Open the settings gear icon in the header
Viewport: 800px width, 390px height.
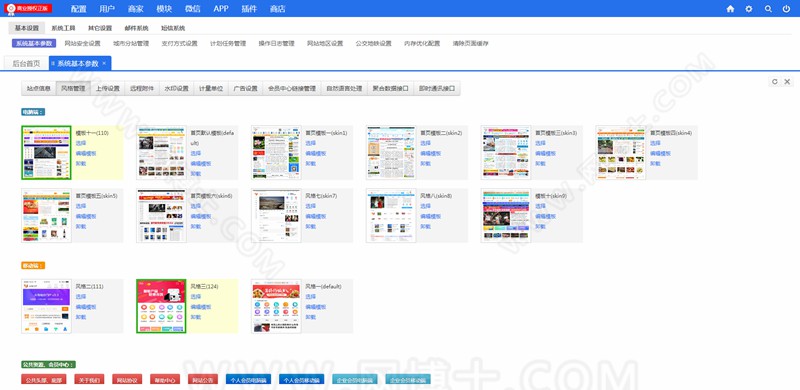(748, 9)
